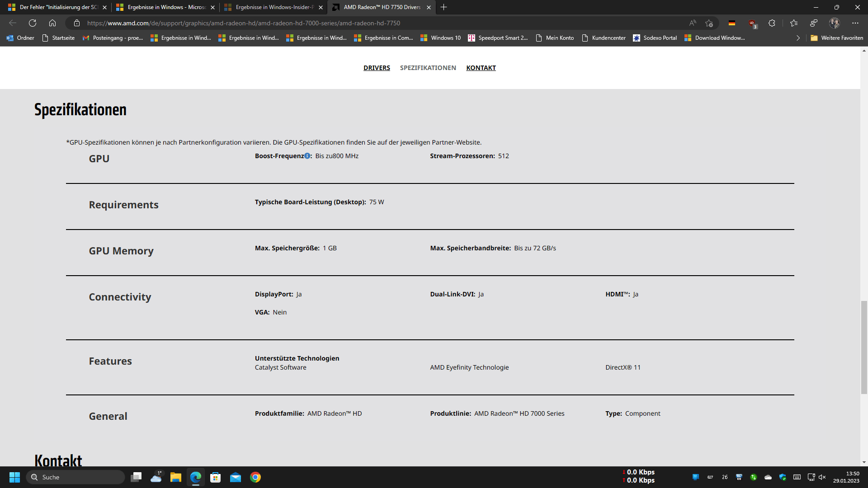The image size is (868, 488).
Task: Open File Explorer from the taskbar
Action: (x=176, y=477)
